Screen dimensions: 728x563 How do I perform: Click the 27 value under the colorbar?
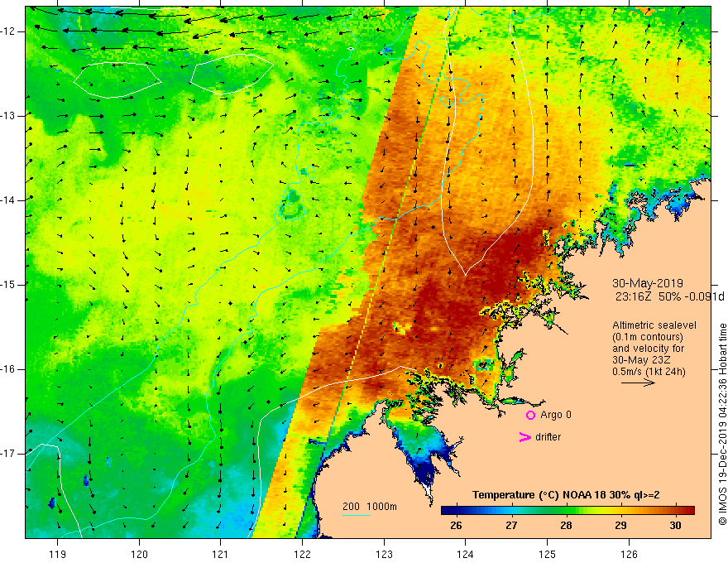[511, 526]
